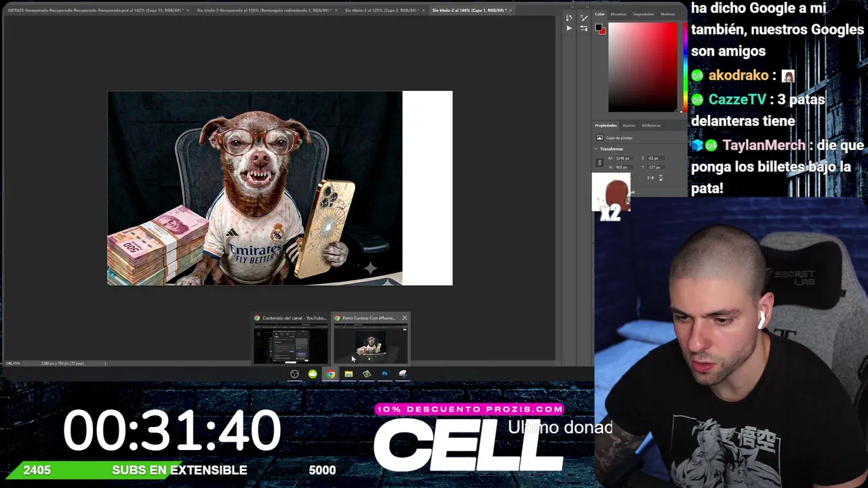Click the Photoshop icon in the taskbar
This screenshot has width=868, height=488.
(x=384, y=373)
